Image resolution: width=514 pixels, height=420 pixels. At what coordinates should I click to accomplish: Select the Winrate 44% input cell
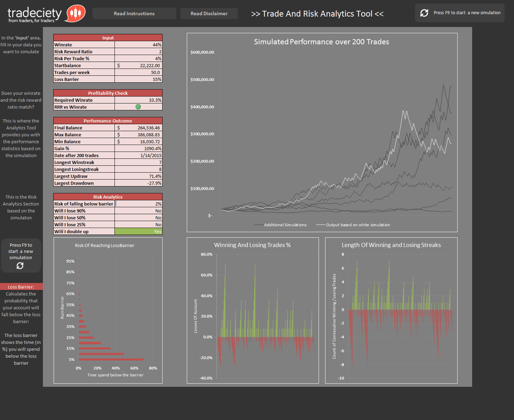click(x=138, y=44)
